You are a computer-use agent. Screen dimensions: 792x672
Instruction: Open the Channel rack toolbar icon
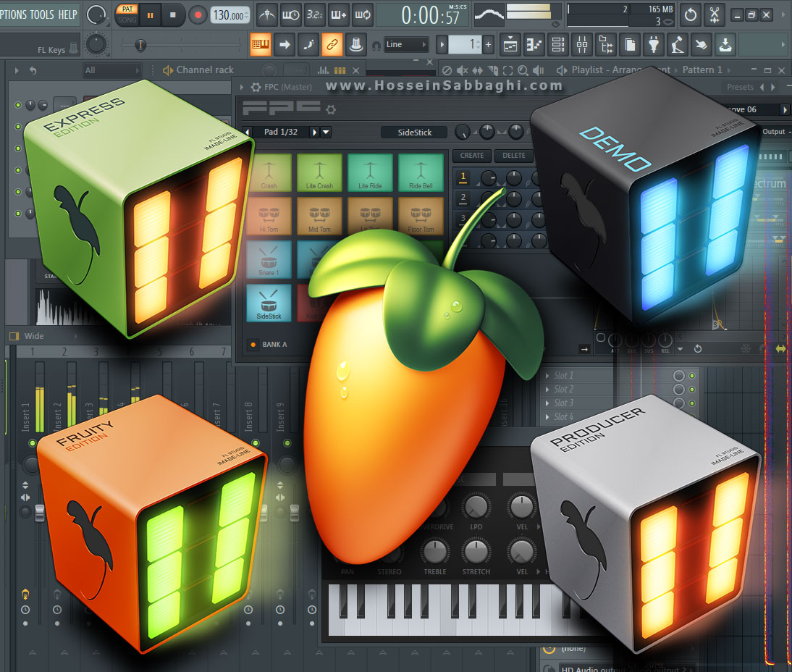coord(559,45)
